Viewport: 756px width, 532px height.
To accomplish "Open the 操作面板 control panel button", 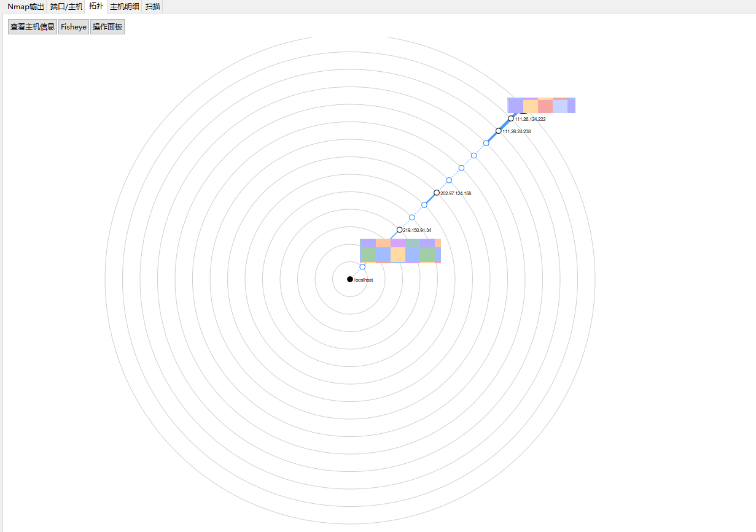I will pos(107,27).
